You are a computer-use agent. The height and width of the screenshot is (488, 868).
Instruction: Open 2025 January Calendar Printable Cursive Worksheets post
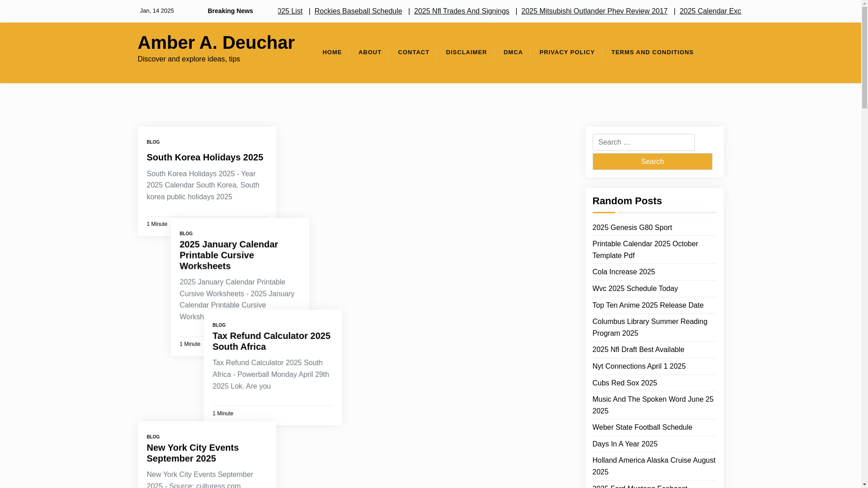pos(229,255)
